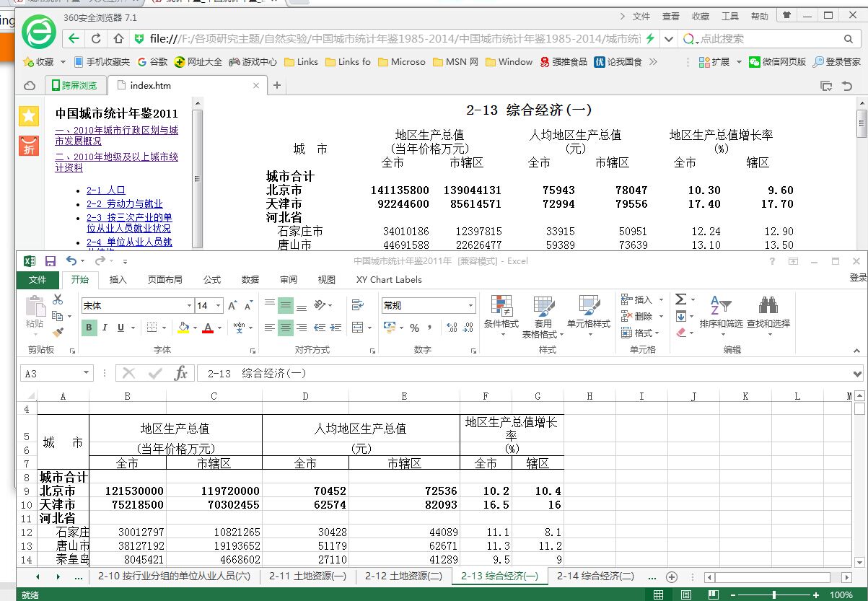Toggle center horizontal alignment
The width and height of the screenshot is (868, 601).
[x=286, y=328]
